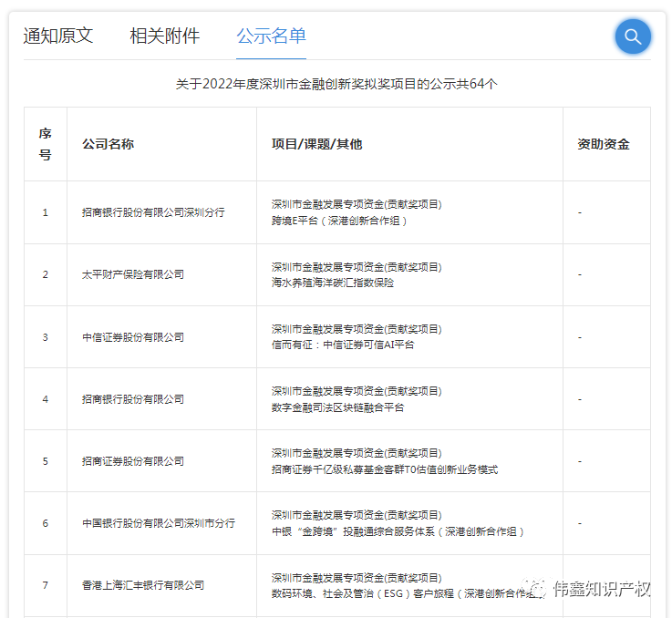Click project text 数字金融司法区块链融合平台
672x618 pixels.
(337, 407)
